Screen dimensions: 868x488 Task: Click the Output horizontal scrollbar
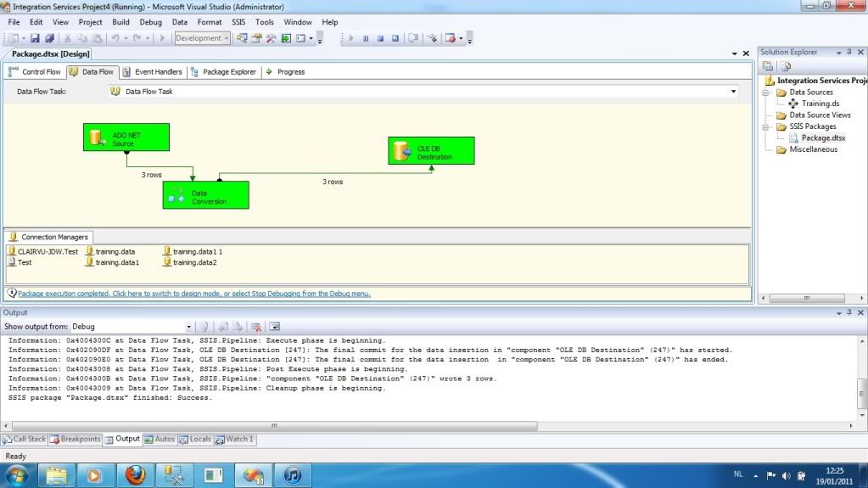pyautogui.click(x=273, y=426)
